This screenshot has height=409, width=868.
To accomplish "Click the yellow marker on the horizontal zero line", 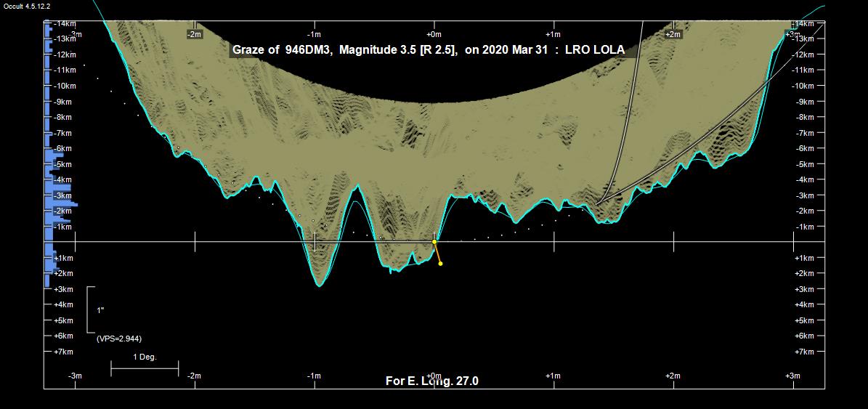I will (434, 241).
